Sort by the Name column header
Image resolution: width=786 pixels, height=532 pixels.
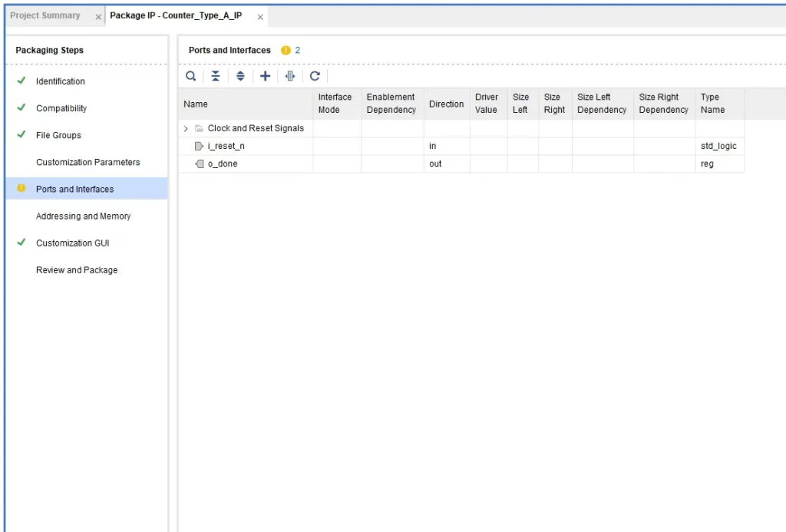tap(246, 104)
